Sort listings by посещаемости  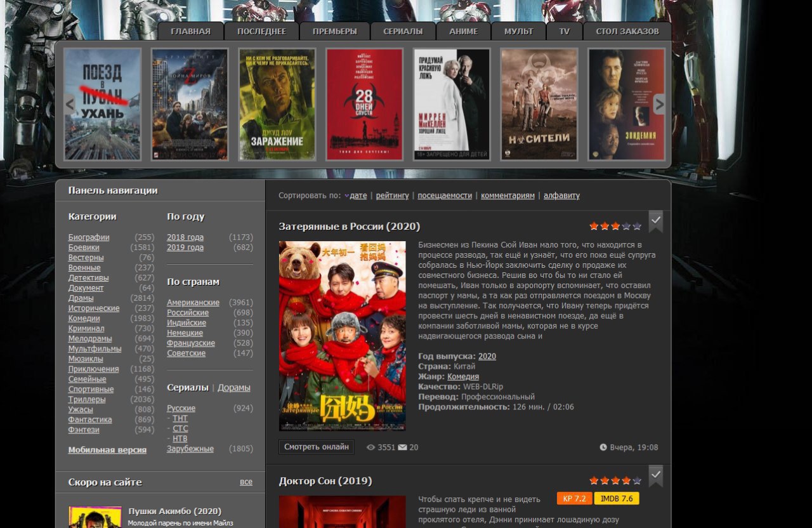coord(445,195)
